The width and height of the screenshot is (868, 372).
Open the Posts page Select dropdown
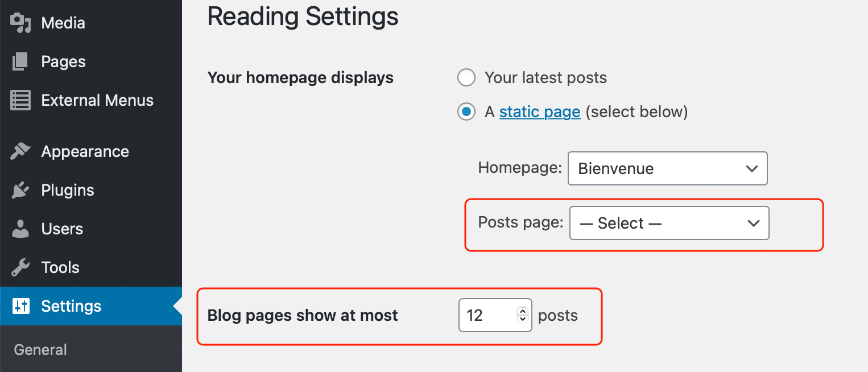pos(669,223)
